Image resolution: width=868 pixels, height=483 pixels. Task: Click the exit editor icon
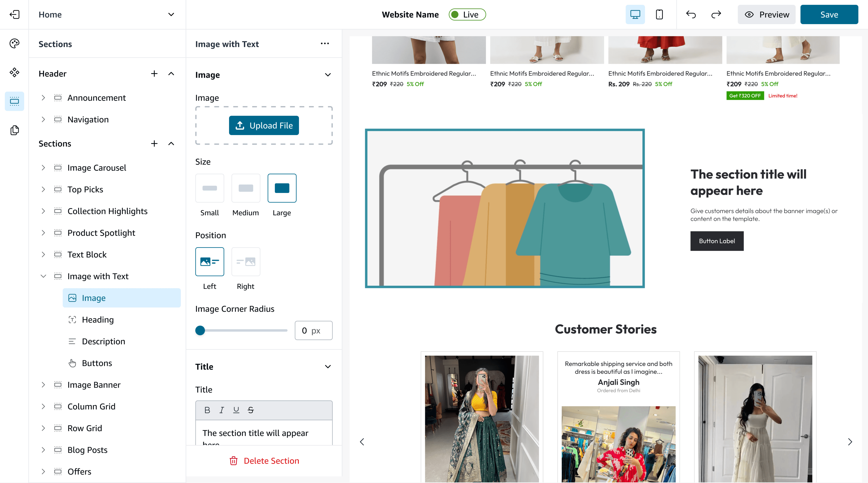click(14, 14)
